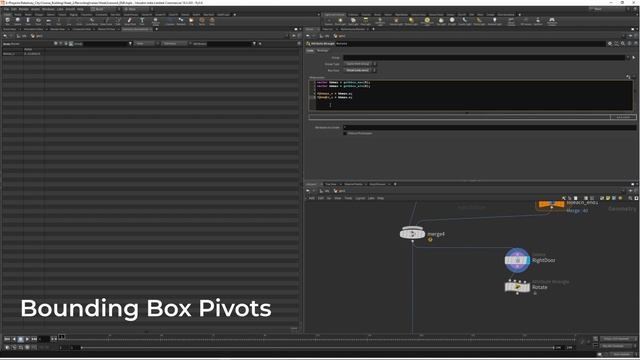The width and height of the screenshot is (640, 360).
Task: Toggle Primitives attribute class in spreadsheet
Action: [x=66, y=43]
